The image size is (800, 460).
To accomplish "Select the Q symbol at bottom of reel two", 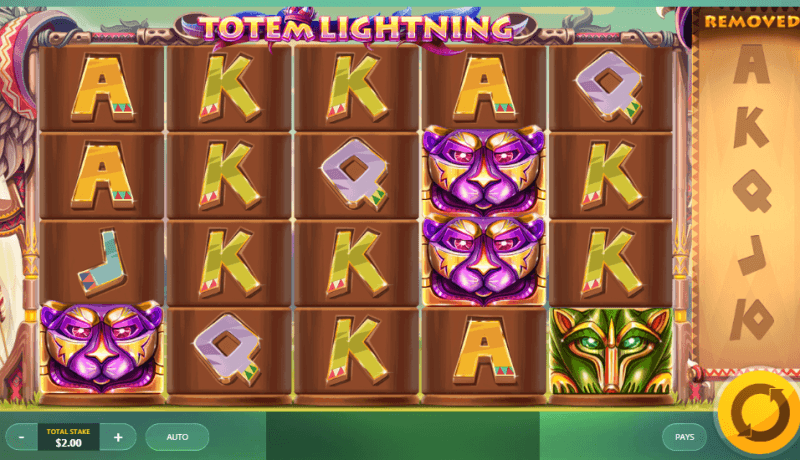I will (227, 349).
